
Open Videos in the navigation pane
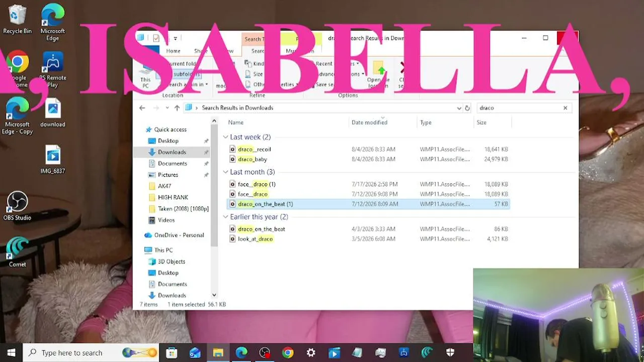(166, 220)
